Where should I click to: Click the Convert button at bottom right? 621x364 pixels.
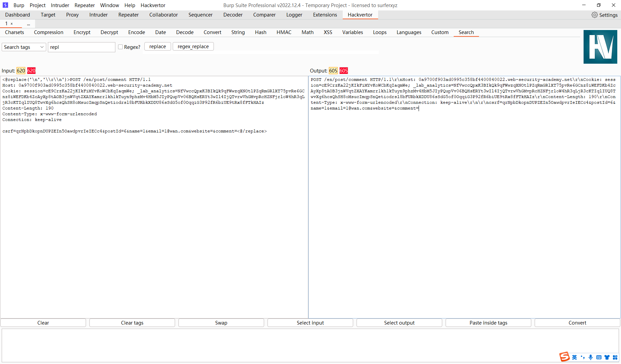coord(577,323)
